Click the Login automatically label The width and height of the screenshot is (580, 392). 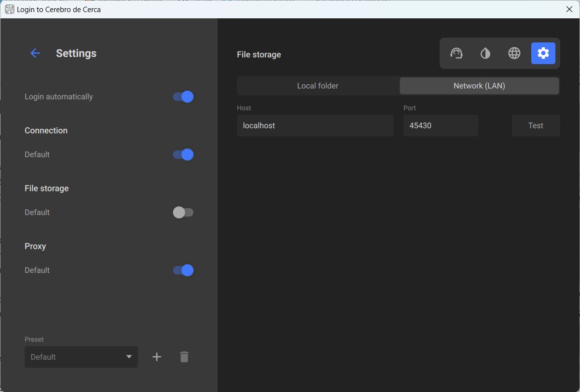point(59,96)
